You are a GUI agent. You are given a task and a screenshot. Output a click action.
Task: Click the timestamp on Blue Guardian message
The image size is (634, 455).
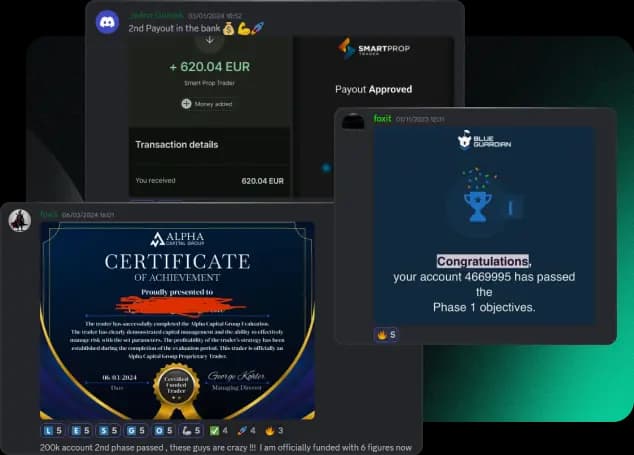tap(420, 119)
